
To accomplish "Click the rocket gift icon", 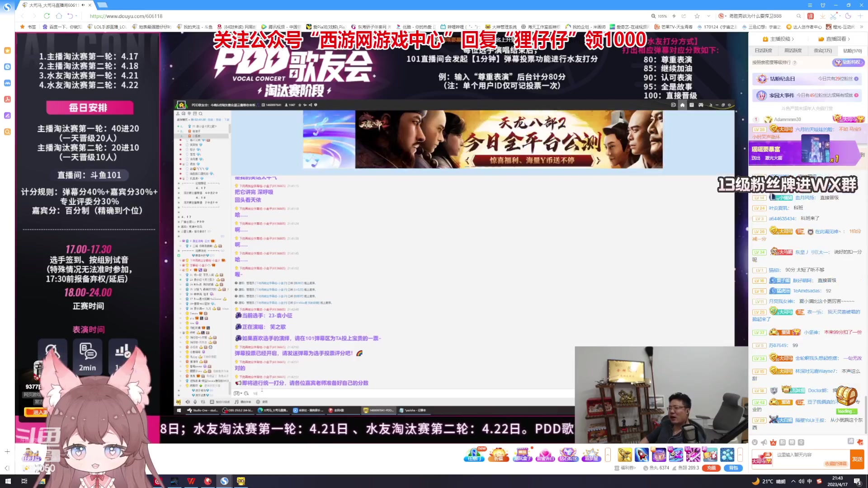I will (x=642, y=454).
